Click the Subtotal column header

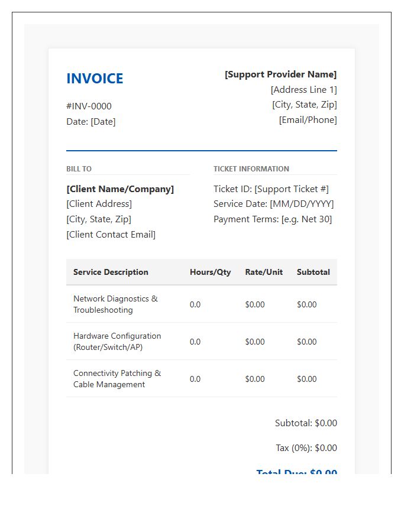[x=313, y=272]
